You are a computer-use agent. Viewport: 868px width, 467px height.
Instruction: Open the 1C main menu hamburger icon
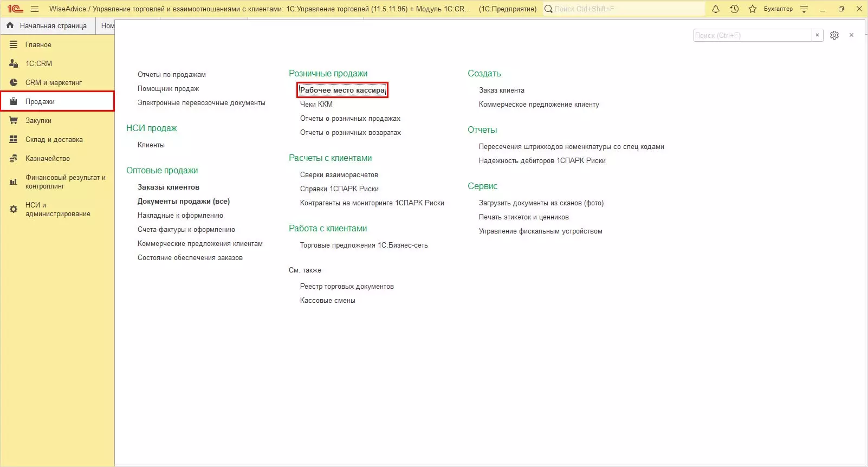coord(35,9)
